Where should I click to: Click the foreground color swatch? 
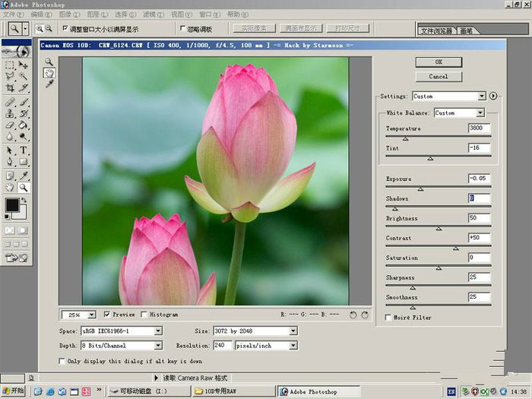pos(12,205)
